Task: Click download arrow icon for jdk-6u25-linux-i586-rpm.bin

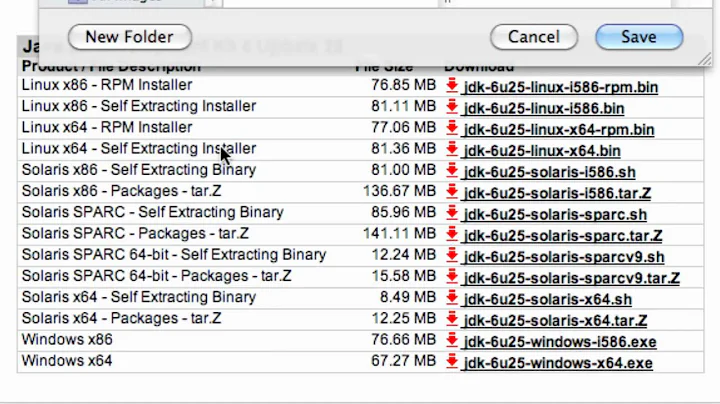Action: [452, 86]
